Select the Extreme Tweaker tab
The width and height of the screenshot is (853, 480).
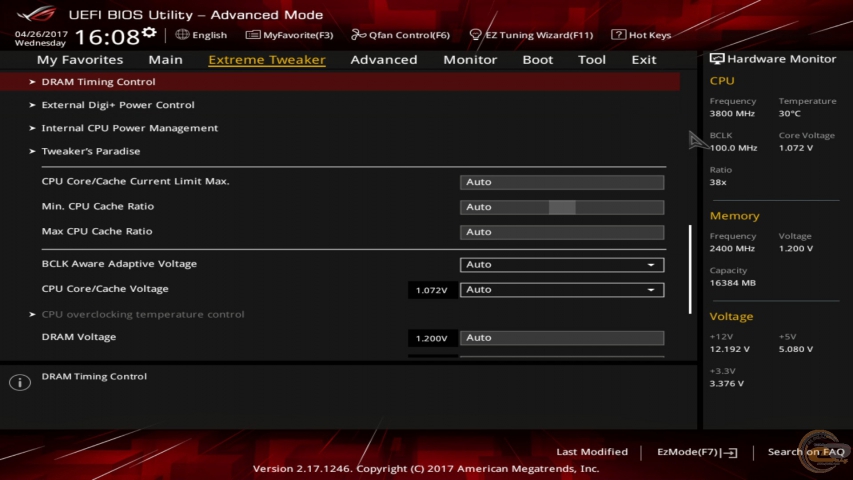[x=267, y=59]
